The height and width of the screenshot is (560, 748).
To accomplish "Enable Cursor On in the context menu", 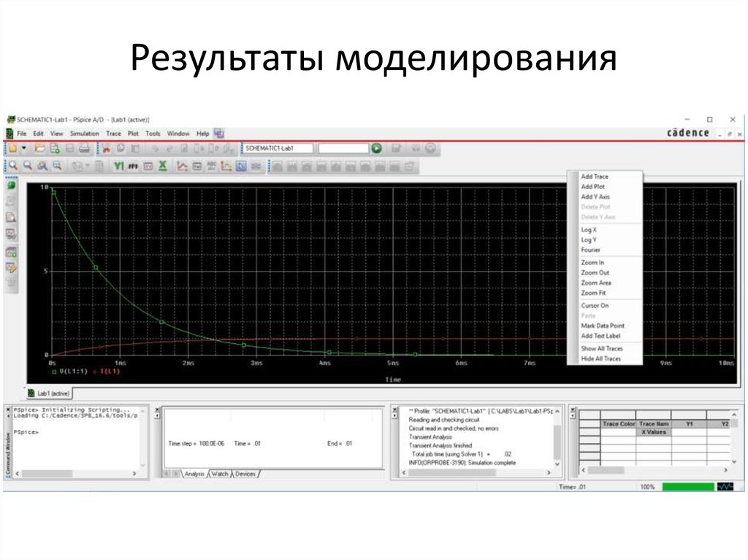I will pos(595,305).
